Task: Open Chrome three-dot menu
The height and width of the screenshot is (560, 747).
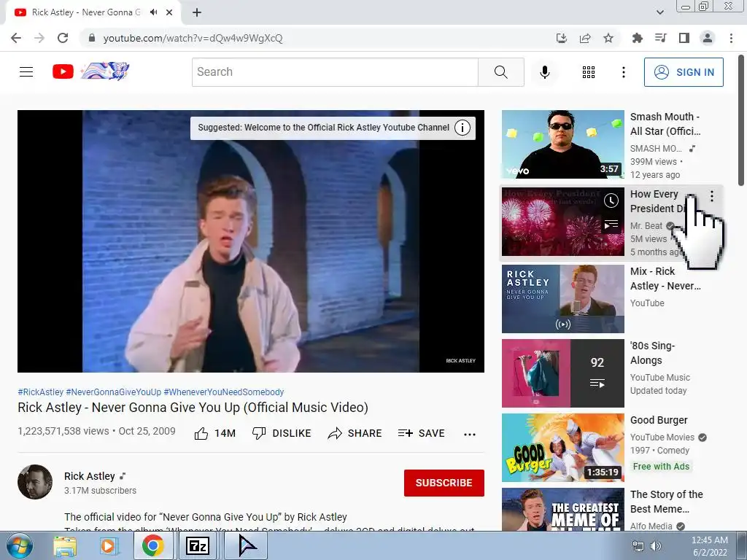Action: (x=731, y=38)
